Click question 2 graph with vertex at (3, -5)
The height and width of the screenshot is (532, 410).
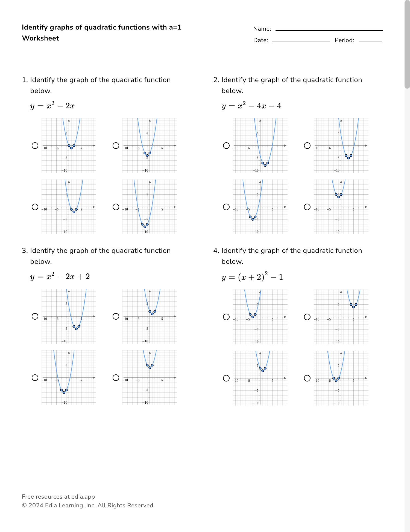(x=341, y=146)
